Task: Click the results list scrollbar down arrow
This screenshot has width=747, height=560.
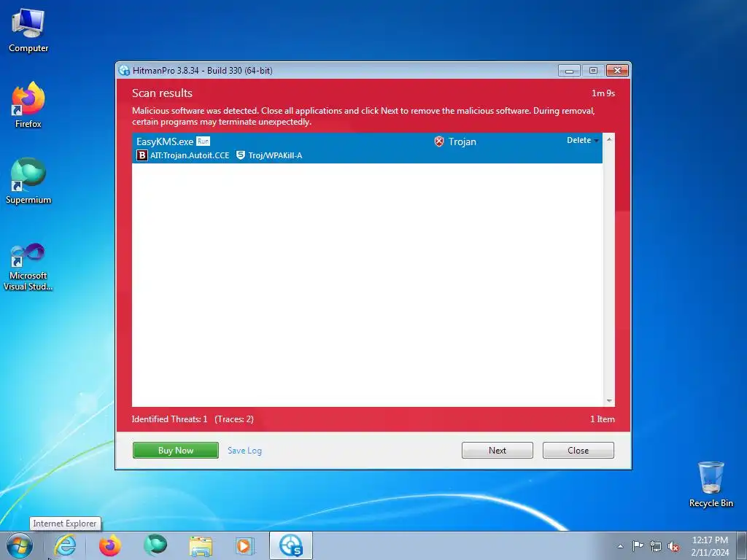Action: pos(609,401)
